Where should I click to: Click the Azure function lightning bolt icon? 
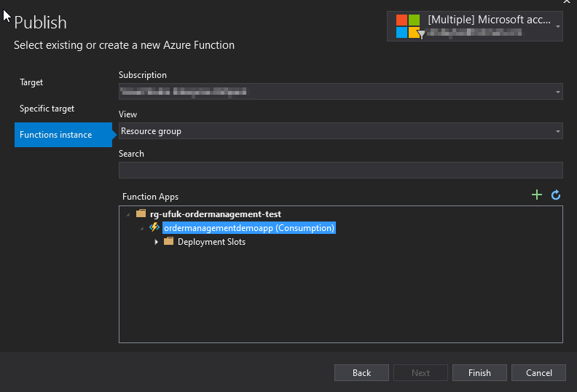(x=154, y=227)
